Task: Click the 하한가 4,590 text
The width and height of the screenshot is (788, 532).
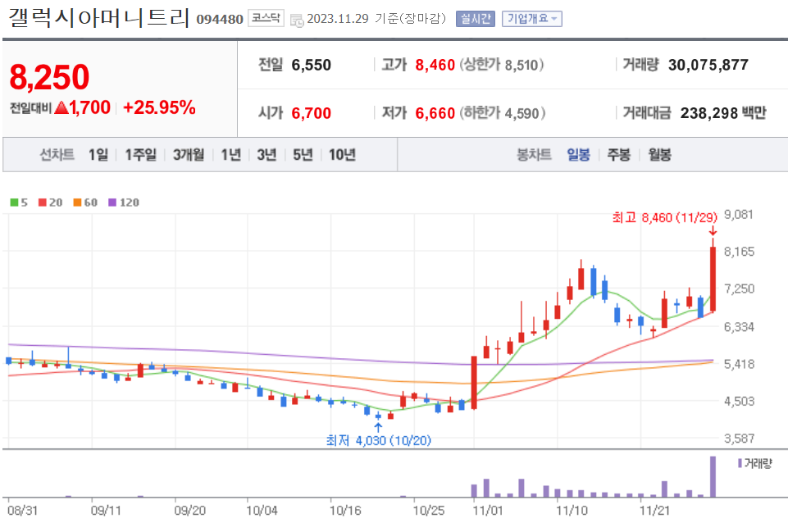Action: (x=503, y=114)
